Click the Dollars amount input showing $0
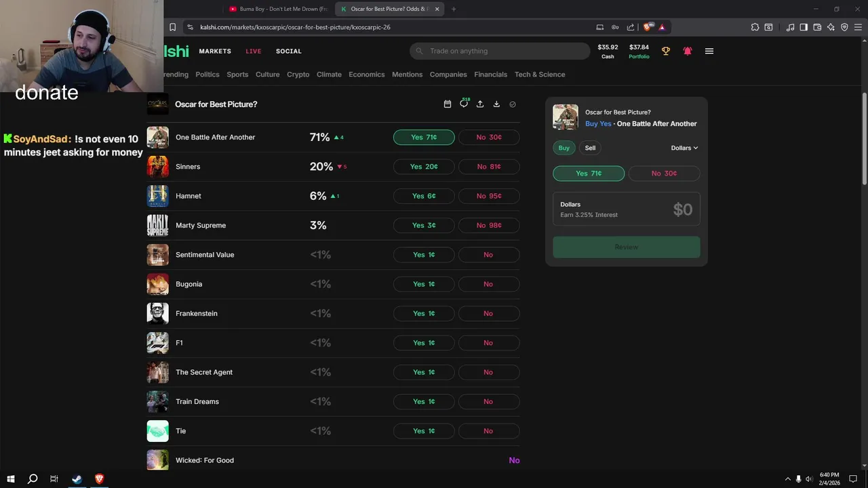868x488 pixels. pyautogui.click(x=627, y=209)
